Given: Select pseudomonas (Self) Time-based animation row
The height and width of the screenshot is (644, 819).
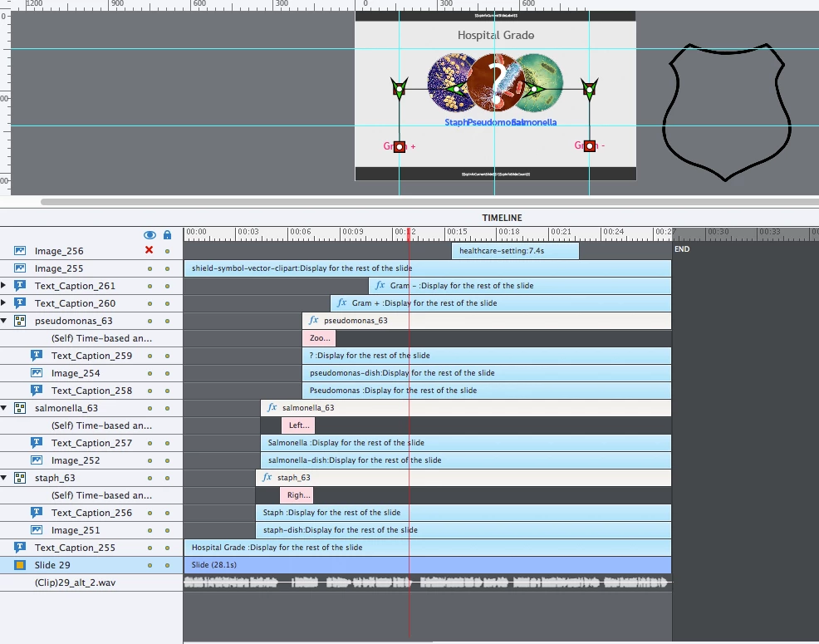Looking at the screenshot, I should [91, 338].
